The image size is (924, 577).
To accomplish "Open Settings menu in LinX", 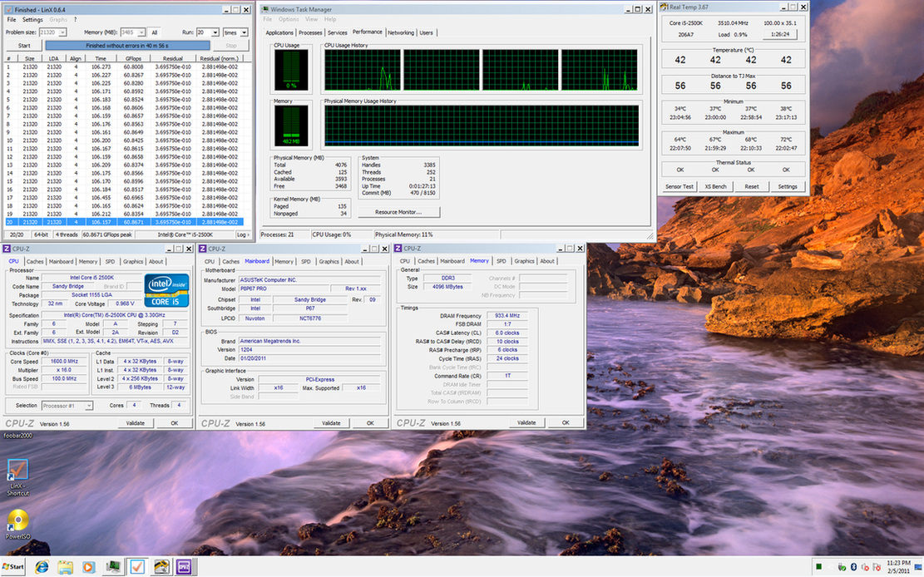I will click(x=32, y=19).
